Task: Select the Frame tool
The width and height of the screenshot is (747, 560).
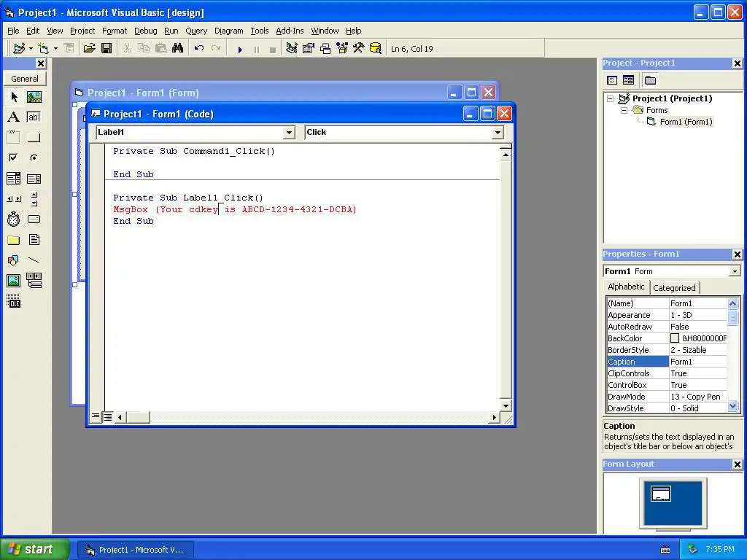Action: click(x=14, y=138)
